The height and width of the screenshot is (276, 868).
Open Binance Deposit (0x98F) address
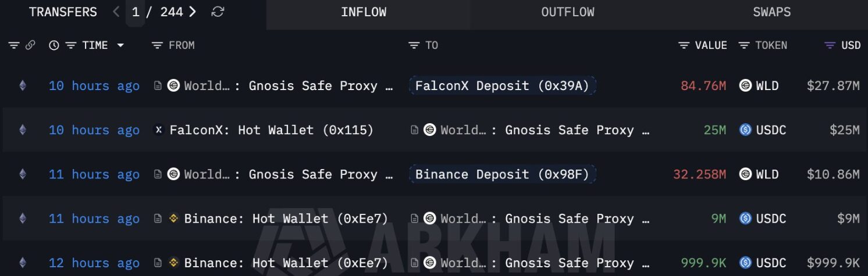point(502,174)
